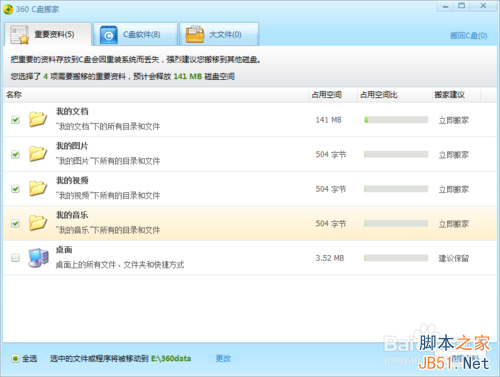Click the 我的文档 folder icon
The width and height of the screenshot is (500, 377).
(x=37, y=119)
